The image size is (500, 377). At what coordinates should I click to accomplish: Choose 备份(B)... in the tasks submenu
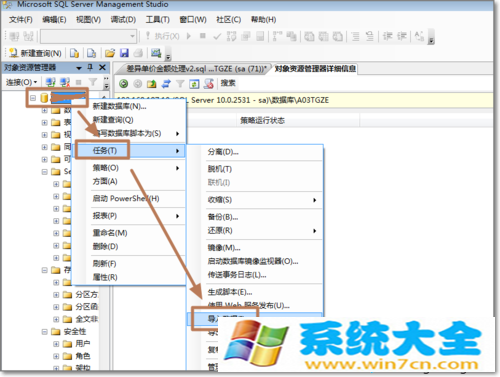[x=255, y=217]
